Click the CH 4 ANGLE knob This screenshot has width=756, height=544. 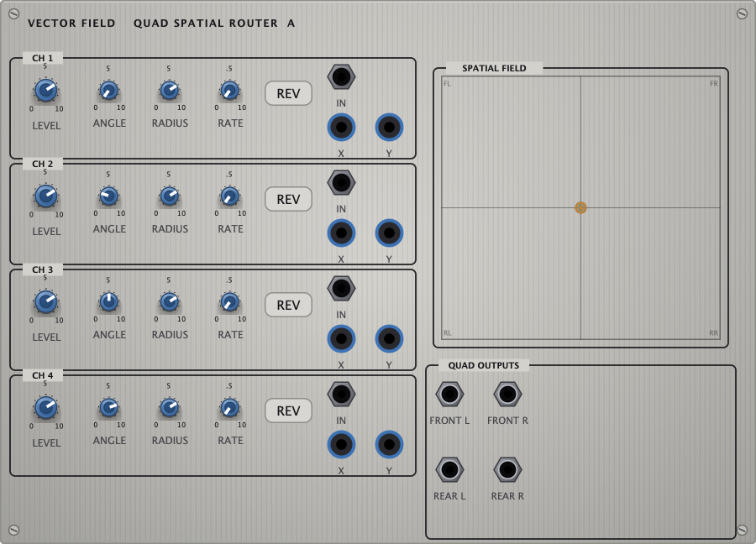109,408
